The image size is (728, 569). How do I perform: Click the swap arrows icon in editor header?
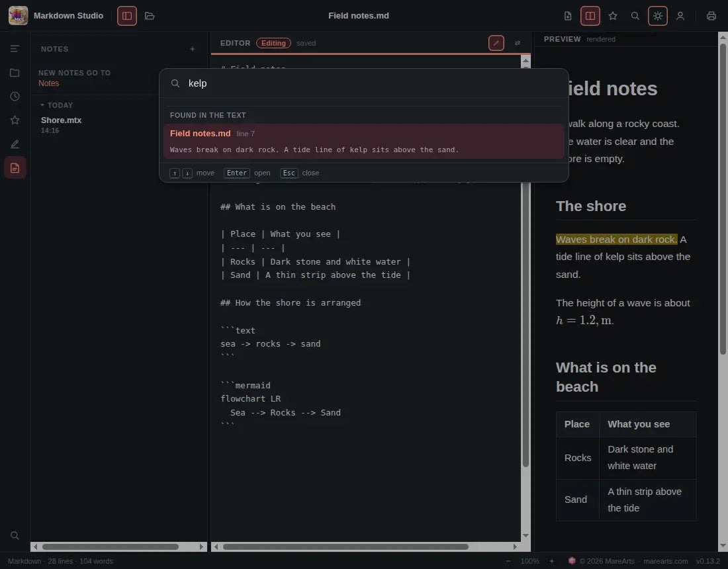tap(518, 43)
